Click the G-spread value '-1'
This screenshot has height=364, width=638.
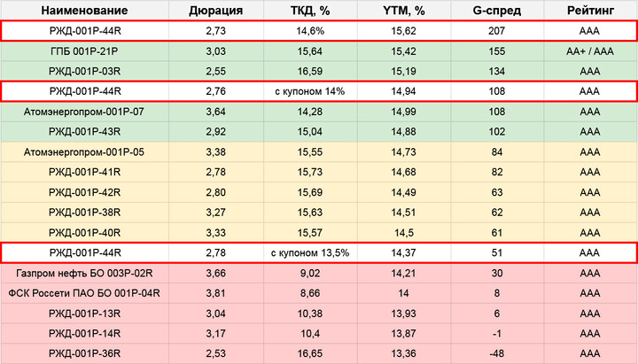(x=497, y=334)
